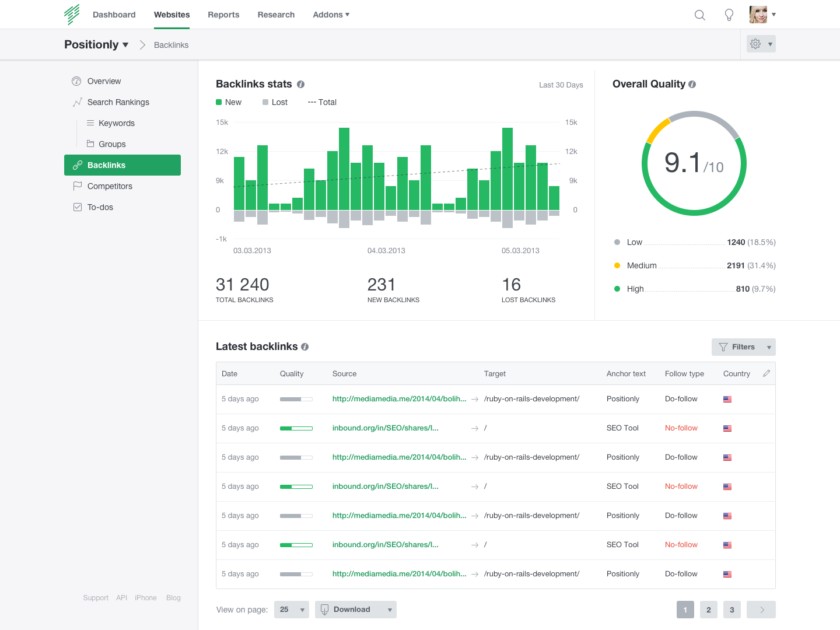Toggle the Total line legend
The height and width of the screenshot is (630, 840).
pos(322,102)
